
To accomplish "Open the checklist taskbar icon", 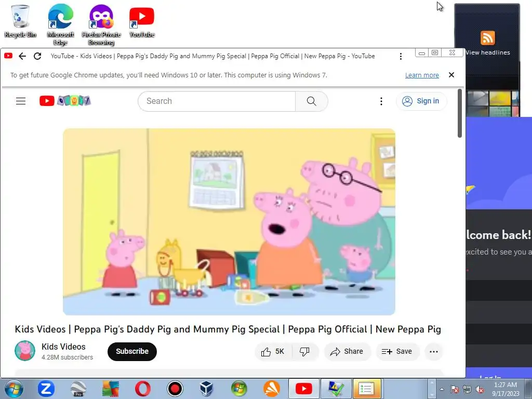I will [x=367, y=389].
